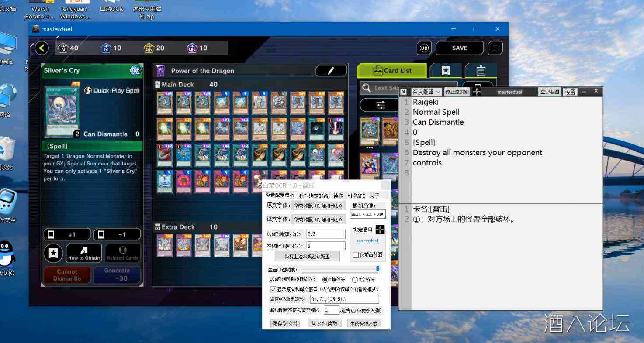644x343 pixels.
Task: Open the deck name edit pencil icon
Action: click(331, 71)
